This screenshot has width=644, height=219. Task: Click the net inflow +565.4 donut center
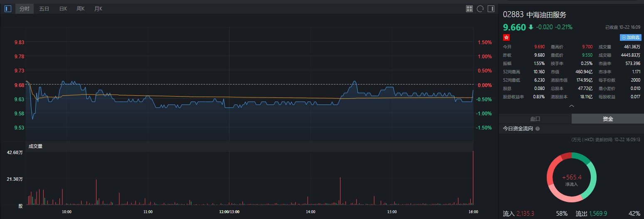coord(571,177)
